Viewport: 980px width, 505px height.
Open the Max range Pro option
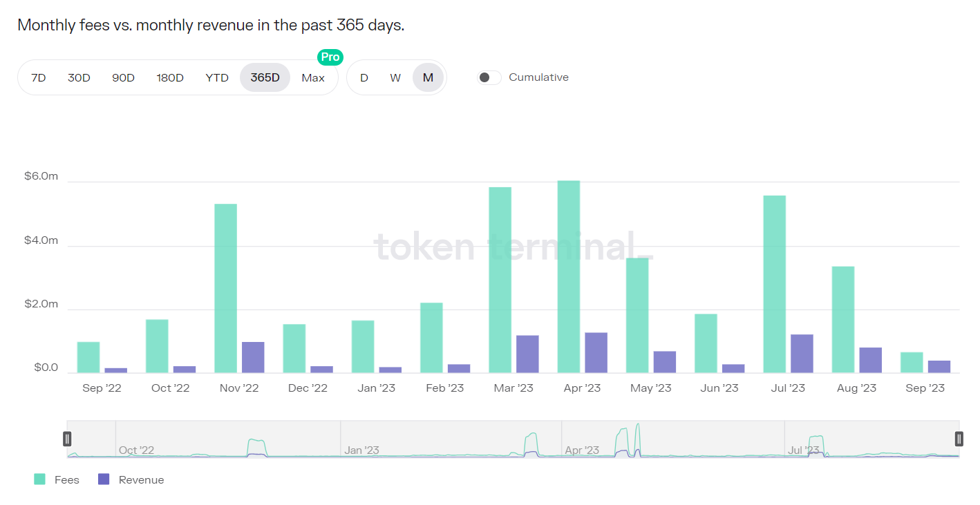coord(313,77)
